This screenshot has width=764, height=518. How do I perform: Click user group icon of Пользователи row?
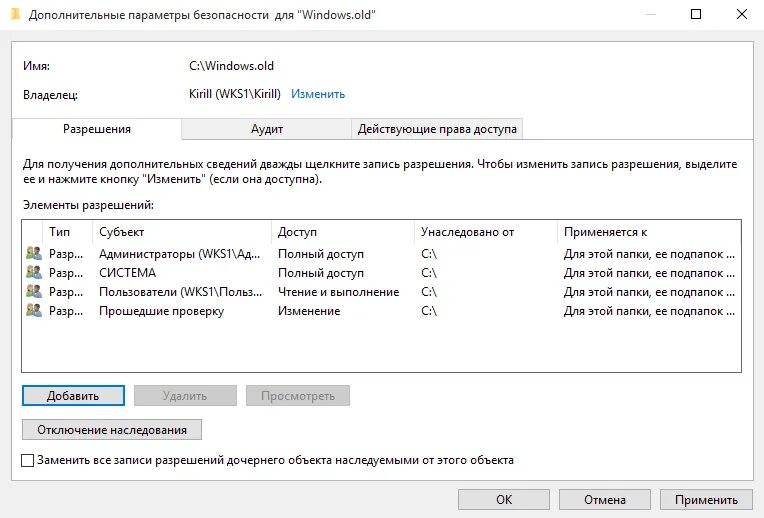click(34, 291)
